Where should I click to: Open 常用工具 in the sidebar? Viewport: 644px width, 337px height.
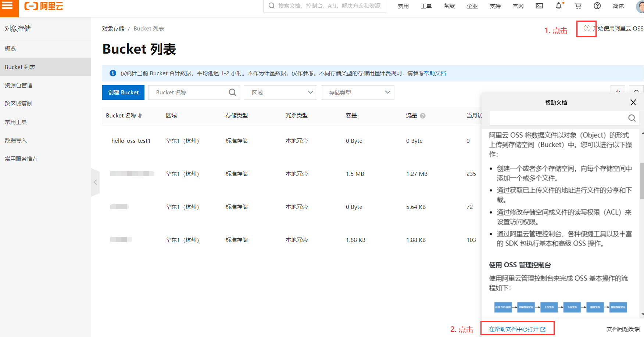pyautogui.click(x=46, y=122)
